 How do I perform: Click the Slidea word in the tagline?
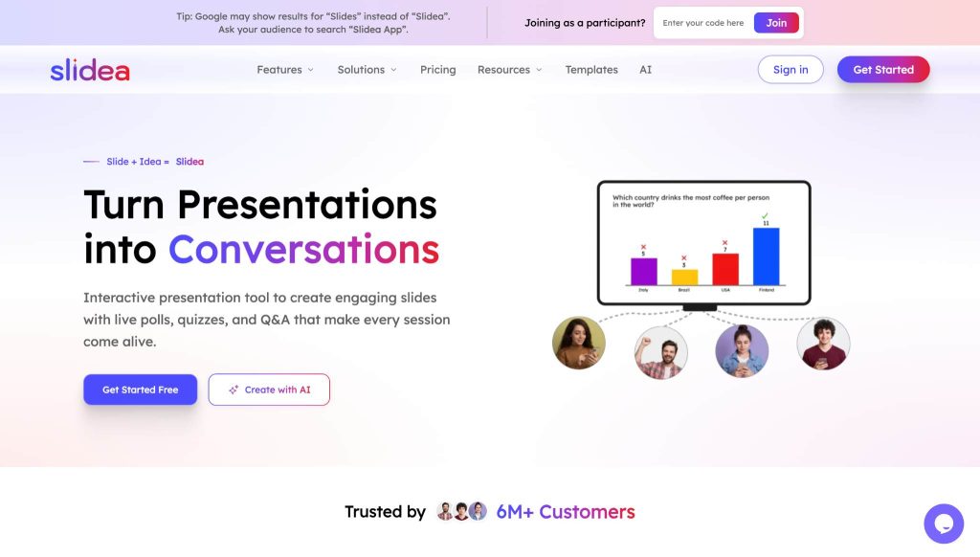click(189, 162)
